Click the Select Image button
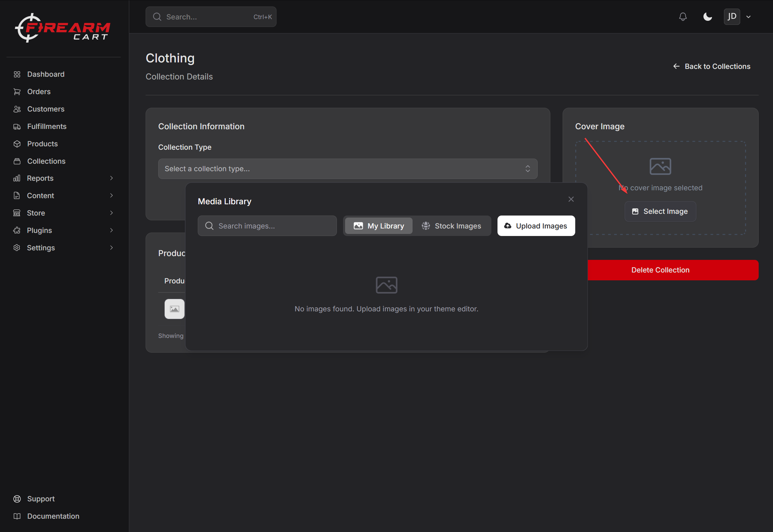Screen dimensions: 773x532 [x=660, y=211]
